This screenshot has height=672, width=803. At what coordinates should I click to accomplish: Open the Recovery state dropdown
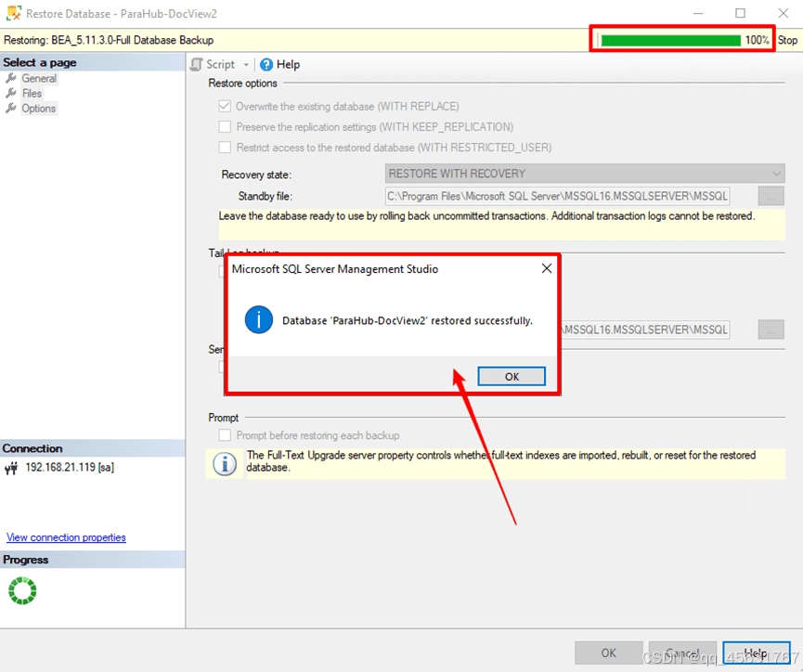pos(584,174)
